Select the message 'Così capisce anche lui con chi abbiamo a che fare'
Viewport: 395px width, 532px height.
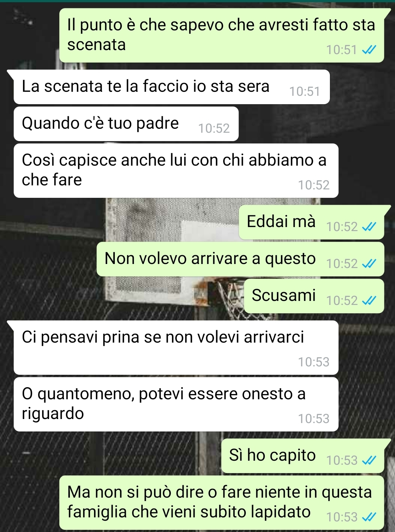176,171
